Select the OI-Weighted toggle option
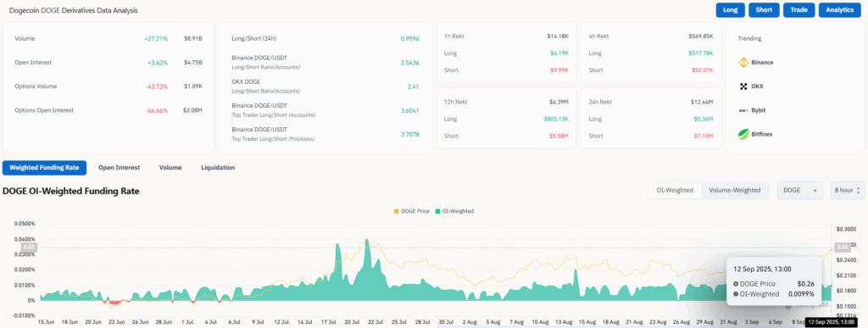Image resolution: width=868 pixels, height=328 pixels. click(x=674, y=190)
